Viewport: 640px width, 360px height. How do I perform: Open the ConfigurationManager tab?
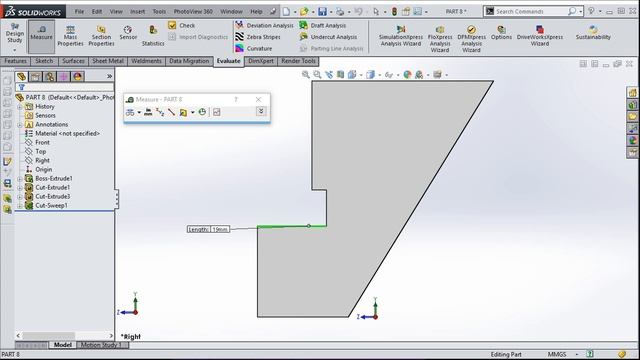tap(50, 76)
